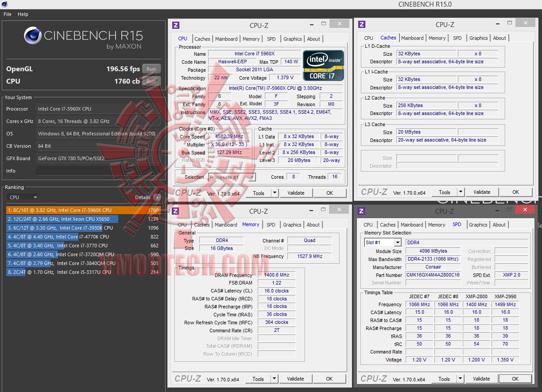The image size is (542, 392).
Task: Open the Help menu in Cinebench
Action: click(x=23, y=14)
